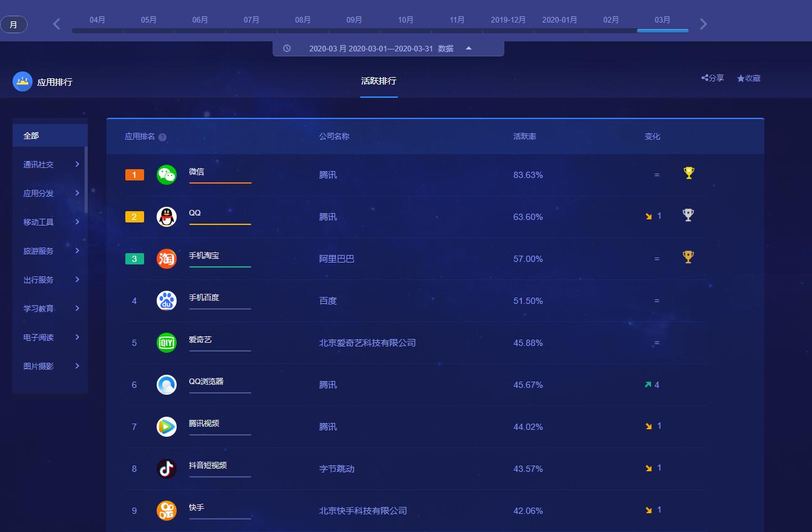Switch to the 活跃排行 tab

(x=378, y=81)
